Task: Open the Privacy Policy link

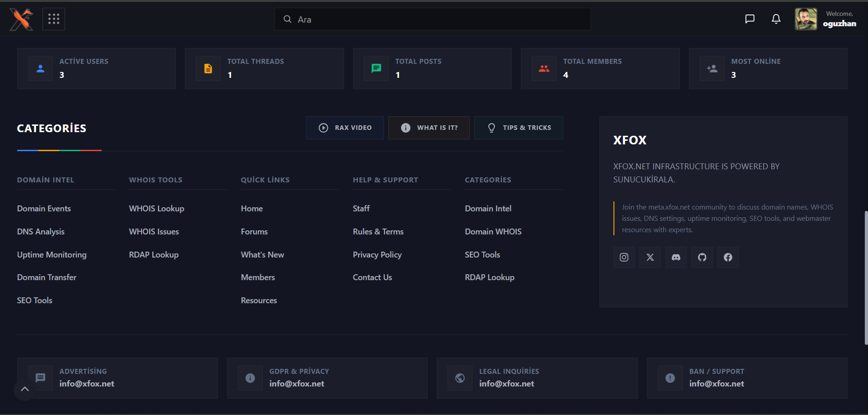Action: pyautogui.click(x=377, y=255)
